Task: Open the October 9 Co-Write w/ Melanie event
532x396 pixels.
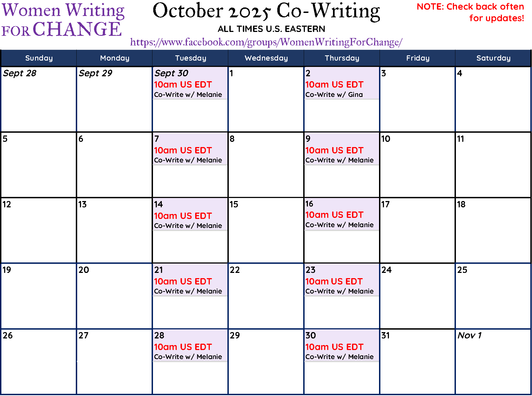Action: (342, 149)
